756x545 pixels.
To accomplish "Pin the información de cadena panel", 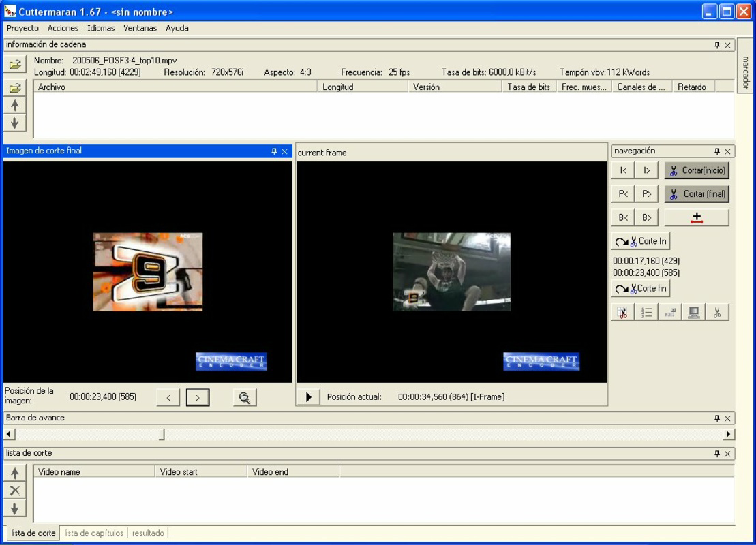I will (x=717, y=45).
